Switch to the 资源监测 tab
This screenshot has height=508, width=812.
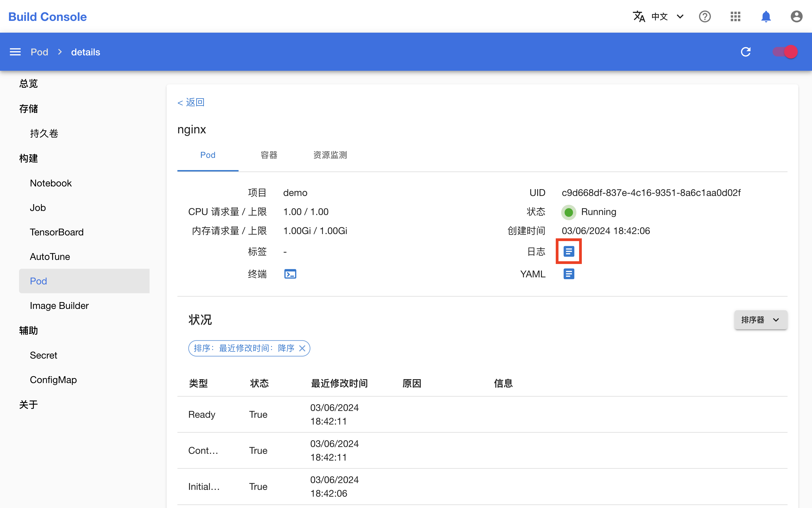[x=330, y=155]
